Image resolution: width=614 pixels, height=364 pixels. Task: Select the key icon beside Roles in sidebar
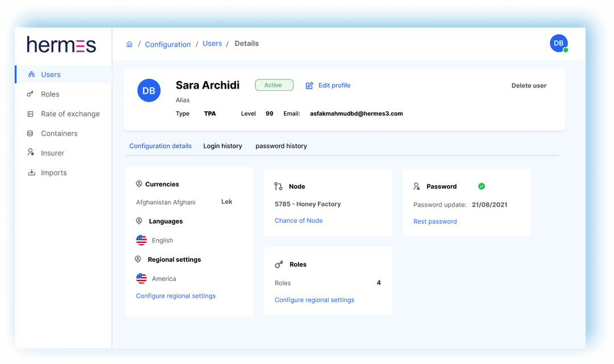31,94
